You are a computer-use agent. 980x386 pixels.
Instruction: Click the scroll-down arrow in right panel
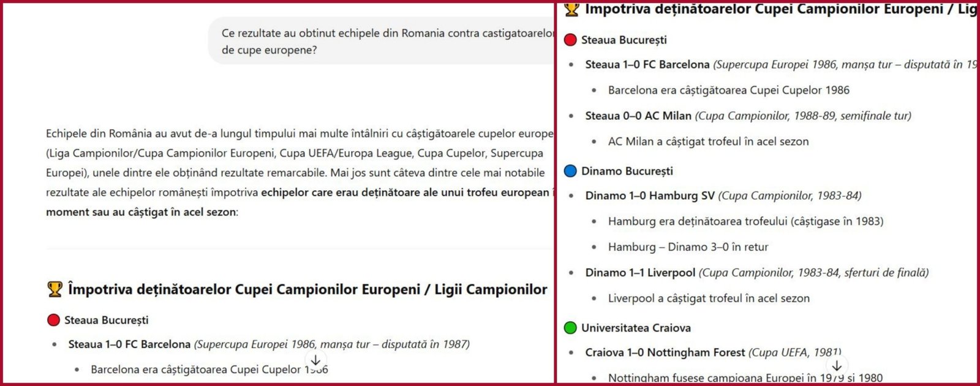837,366
